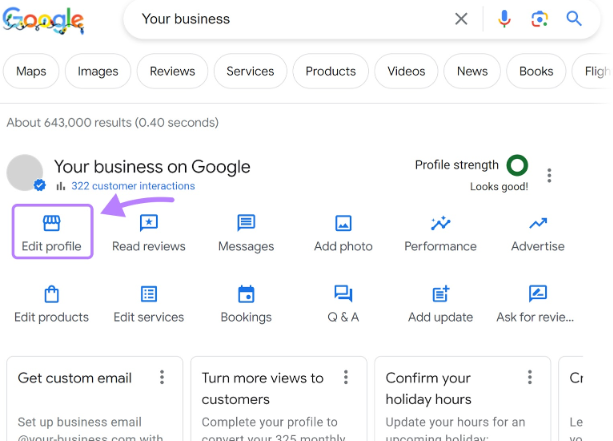
Task: Open Edit services list icon
Action: [x=149, y=294]
